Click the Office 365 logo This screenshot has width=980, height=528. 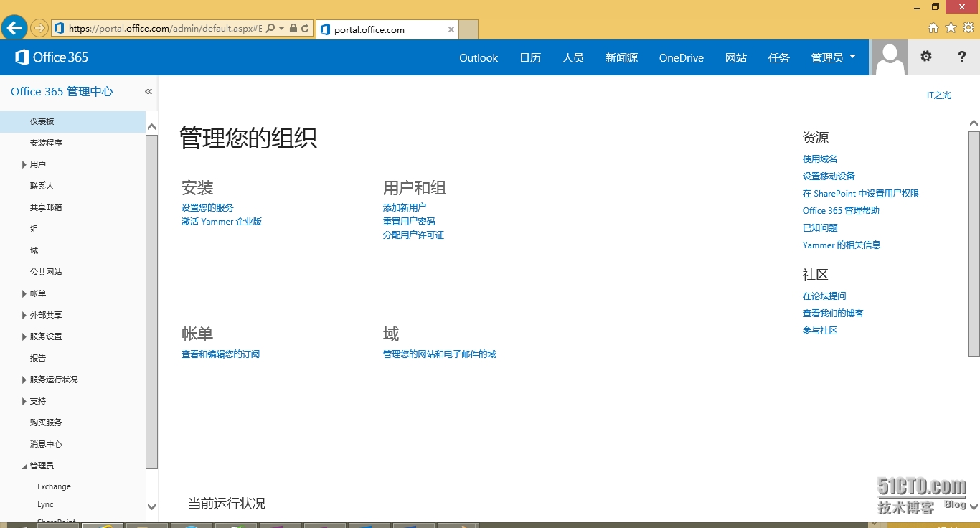click(52, 57)
